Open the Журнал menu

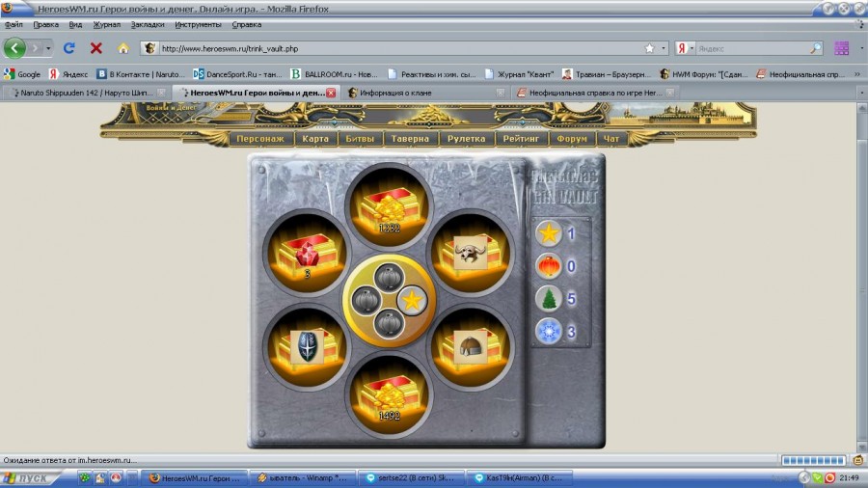click(x=106, y=24)
